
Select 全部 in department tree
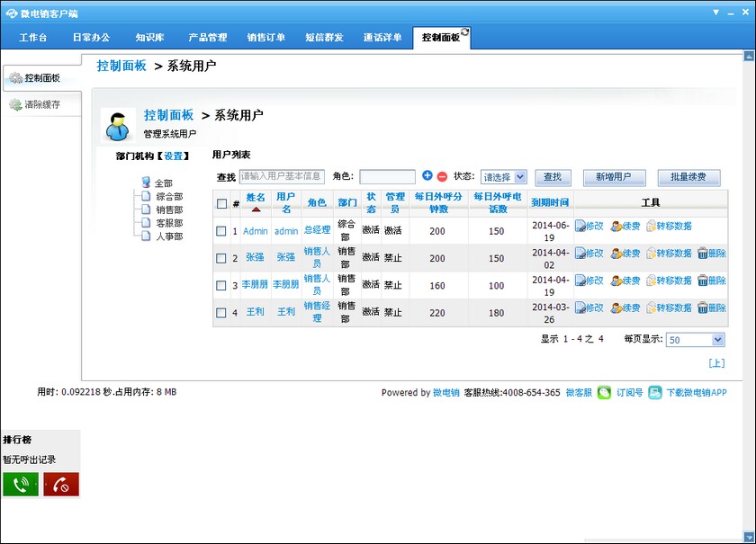coord(164,183)
